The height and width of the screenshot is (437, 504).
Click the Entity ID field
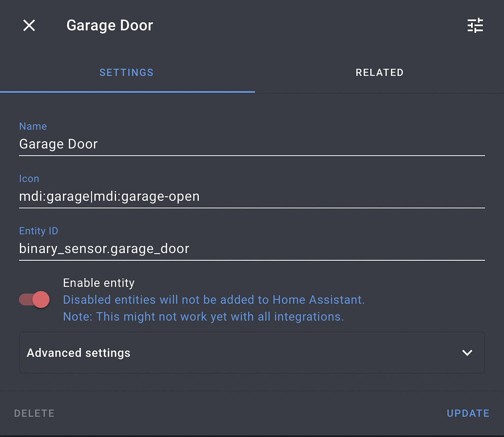coord(197,249)
